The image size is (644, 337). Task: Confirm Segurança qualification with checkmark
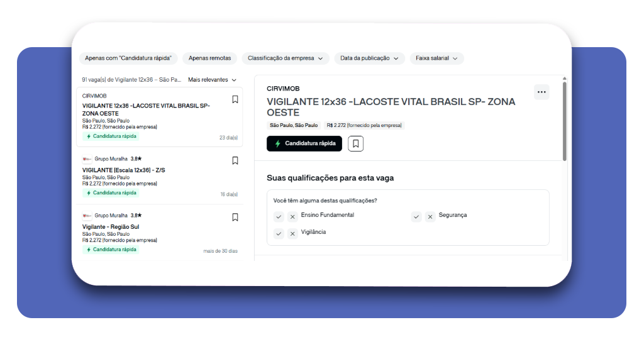point(416,216)
